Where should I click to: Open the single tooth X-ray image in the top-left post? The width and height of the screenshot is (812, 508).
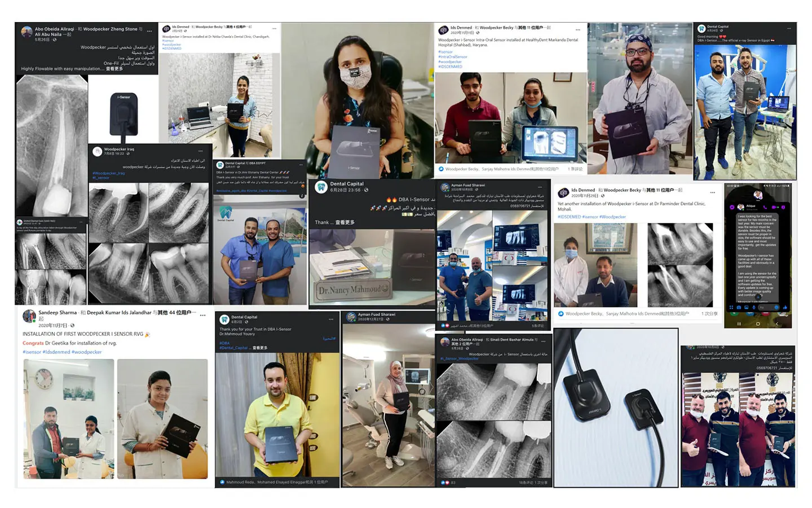(x=52, y=146)
